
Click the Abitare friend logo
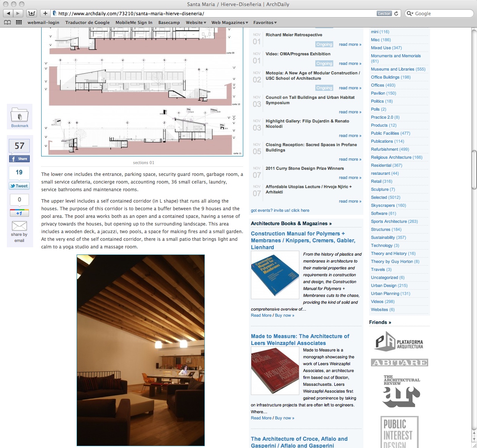(x=399, y=363)
